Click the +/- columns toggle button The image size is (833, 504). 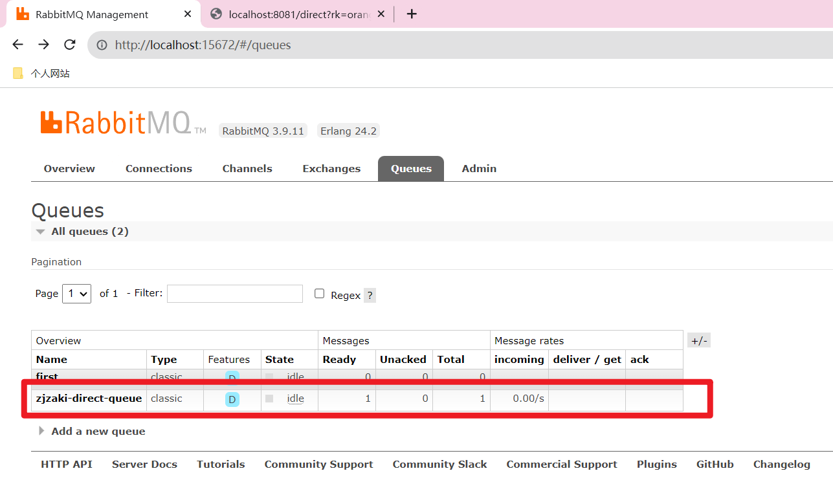(x=699, y=341)
